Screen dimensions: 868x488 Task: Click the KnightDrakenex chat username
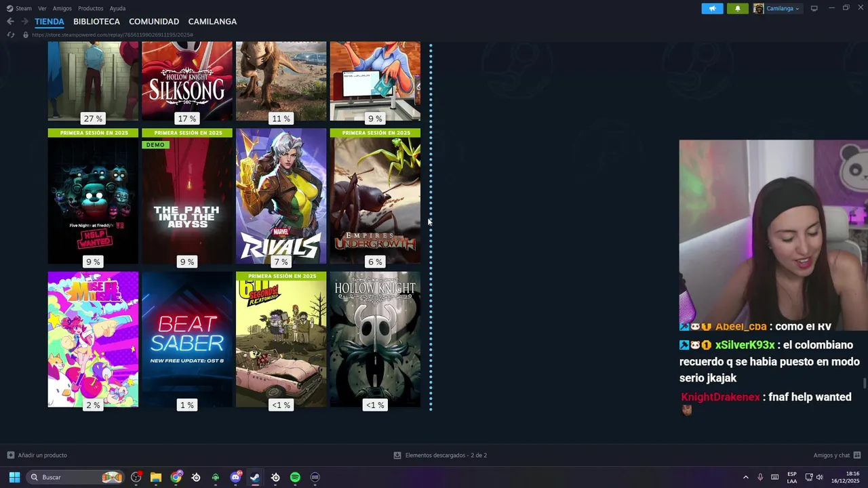click(720, 397)
